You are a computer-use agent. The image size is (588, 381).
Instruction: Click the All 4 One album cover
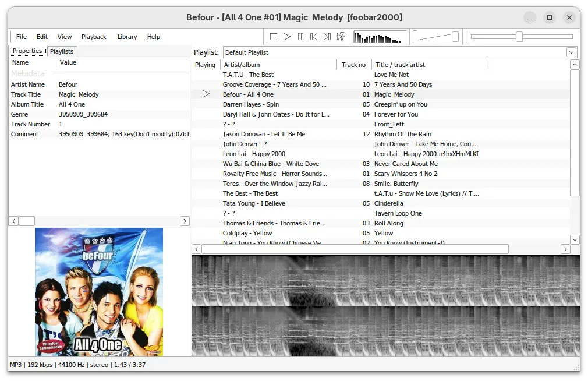[99, 292]
